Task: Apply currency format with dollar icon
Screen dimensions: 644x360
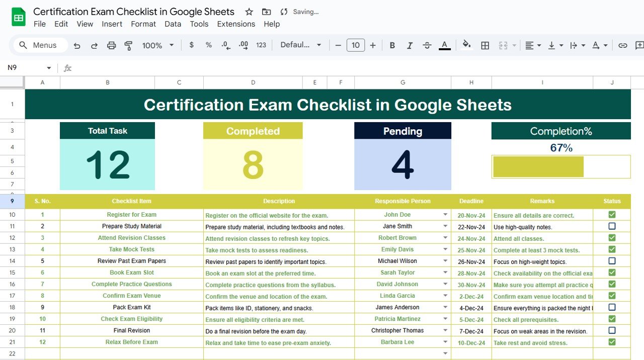Action: [x=191, y=45]
